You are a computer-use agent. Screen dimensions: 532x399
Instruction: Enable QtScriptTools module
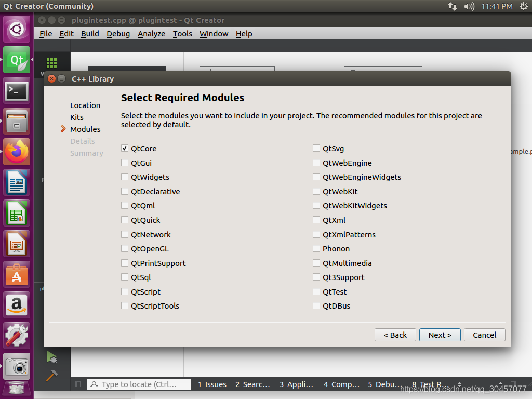click(125, 305)
